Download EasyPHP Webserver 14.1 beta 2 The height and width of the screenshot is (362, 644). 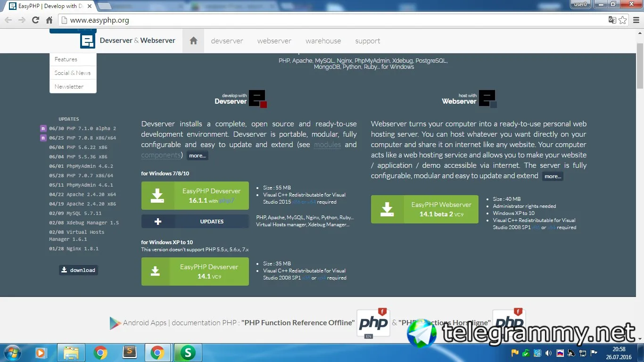pos(425,209)
